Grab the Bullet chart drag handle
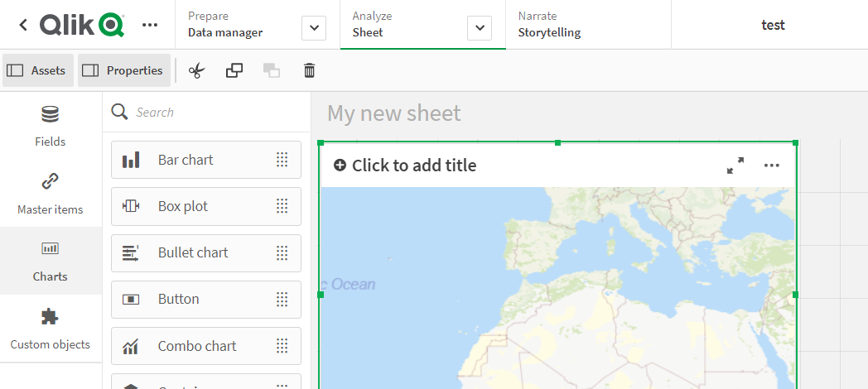This screenshot has height=389, width=868. click(x=282, y=253)
